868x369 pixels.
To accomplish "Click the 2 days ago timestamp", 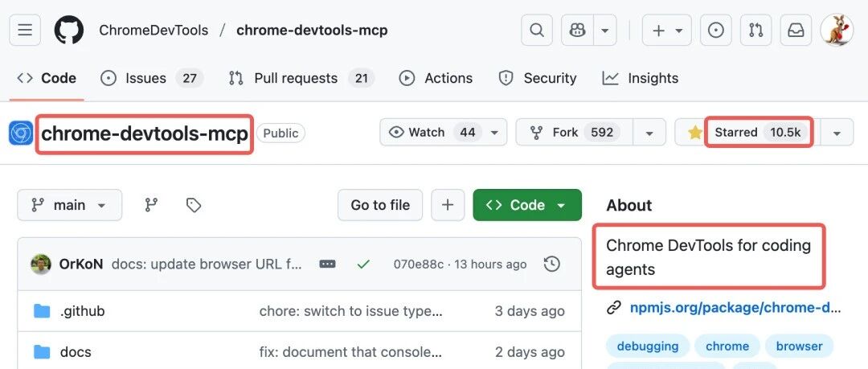I will tap(530, 352).
